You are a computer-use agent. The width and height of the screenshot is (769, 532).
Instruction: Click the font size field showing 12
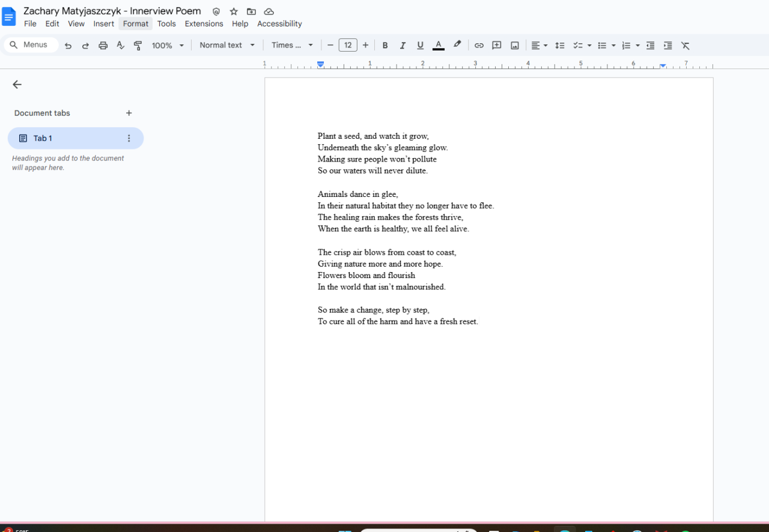point(348,45)
